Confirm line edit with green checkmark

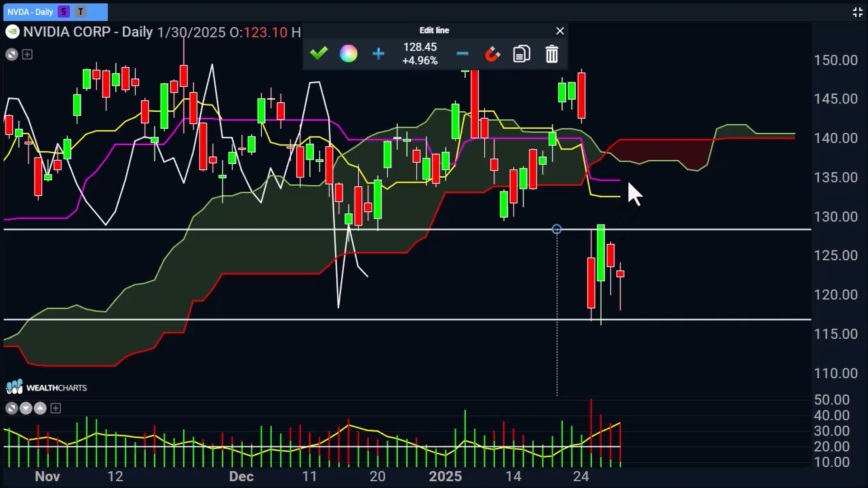coord(319,53)
